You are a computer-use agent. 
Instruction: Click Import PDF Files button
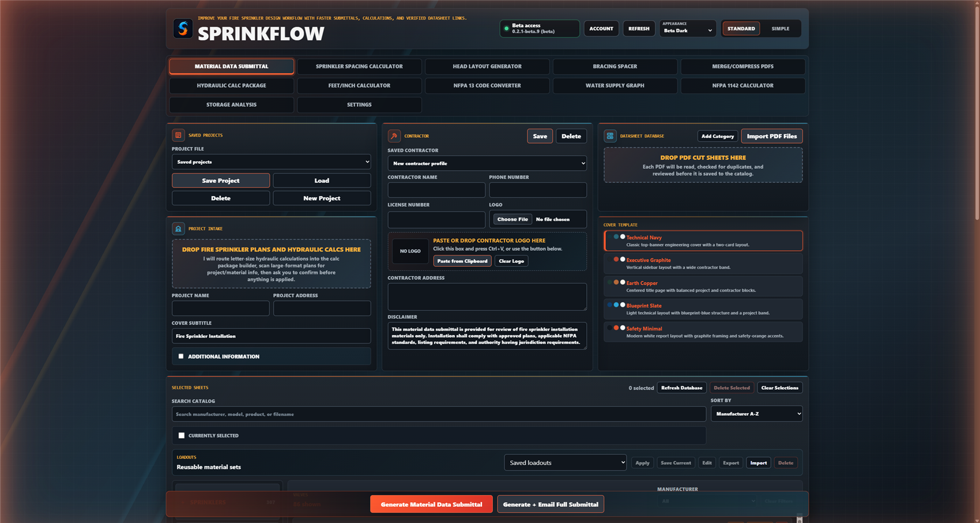coord(772,136)
